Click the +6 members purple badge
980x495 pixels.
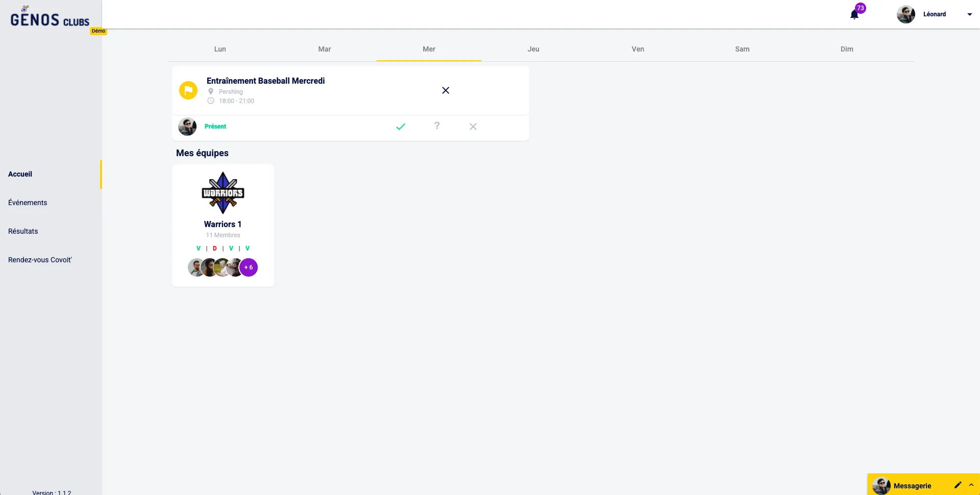249,267
